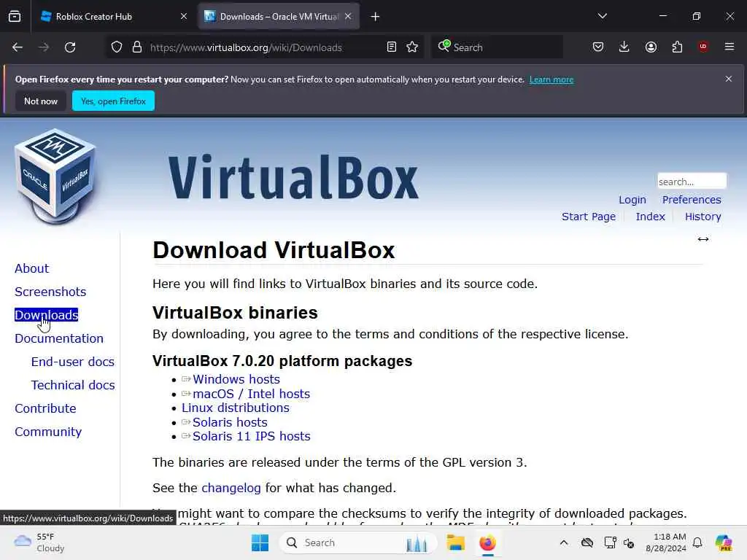The height and width of the screenshot is (560, 747).
Task: Switch to the Roblox Creator Hub tab
Action: tap(112, 17)
